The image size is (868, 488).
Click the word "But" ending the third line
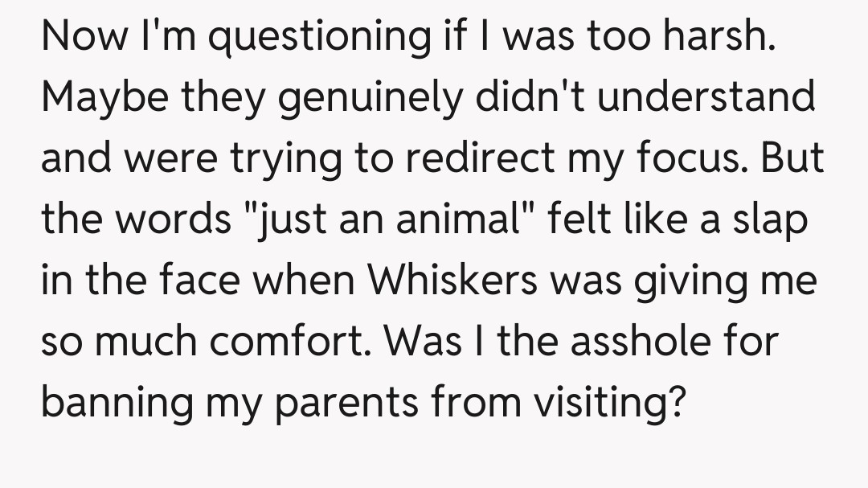click(792, 157)
